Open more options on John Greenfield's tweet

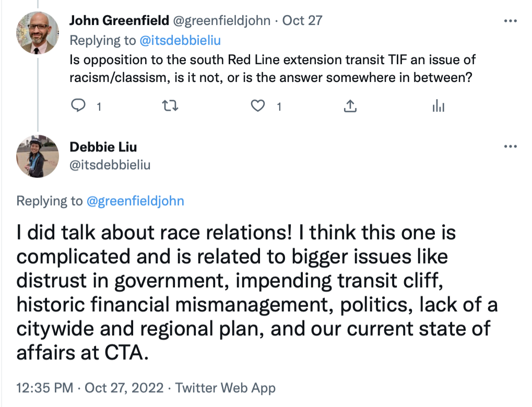510,21
